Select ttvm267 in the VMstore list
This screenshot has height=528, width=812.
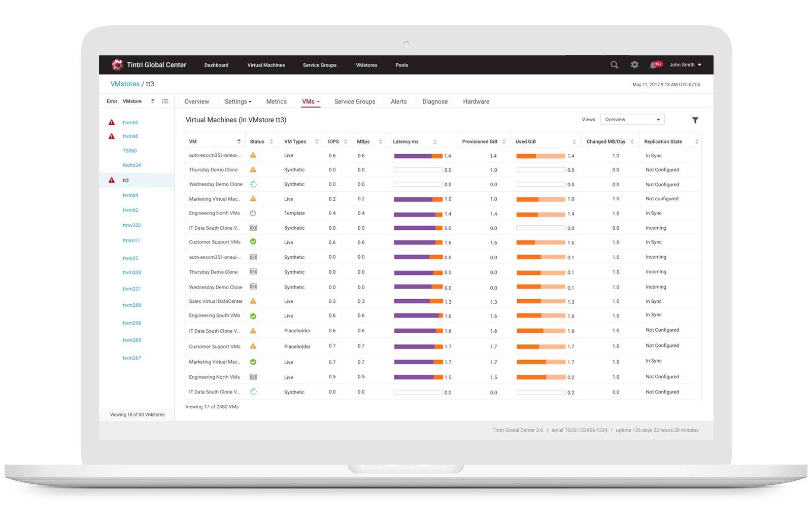pos(132,358)
